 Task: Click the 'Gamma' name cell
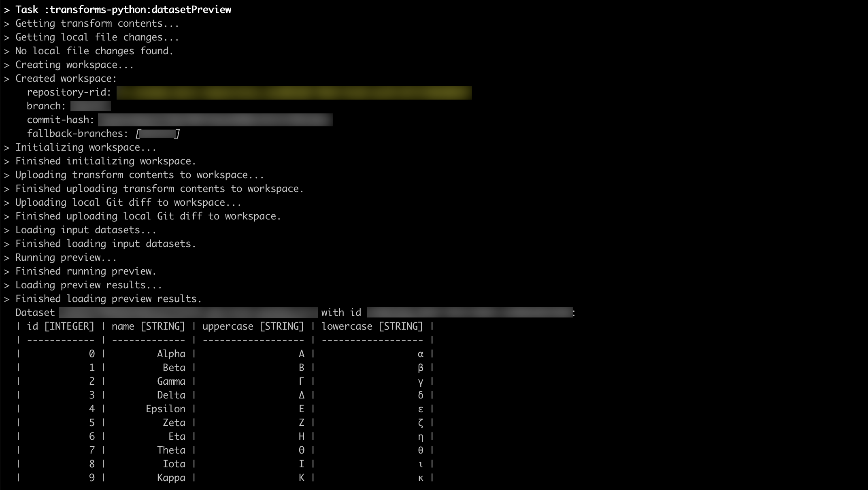pyautogui.click(x=171, y=381)
